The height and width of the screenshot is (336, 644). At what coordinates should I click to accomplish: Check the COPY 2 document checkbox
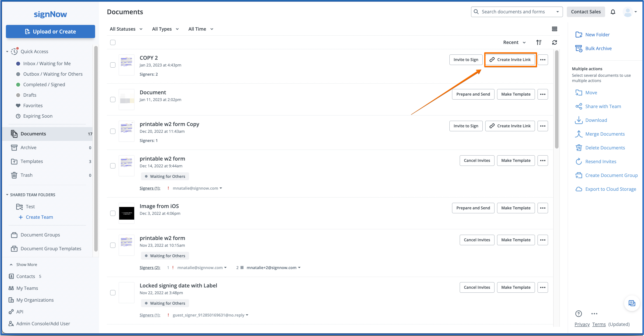pyautogui.click(x=113, y=65)
